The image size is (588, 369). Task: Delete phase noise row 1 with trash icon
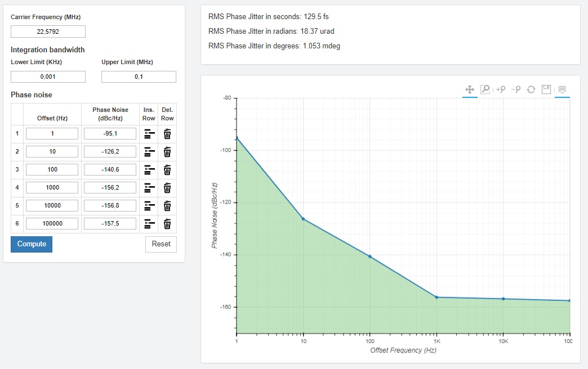pyautogui.click(x=167, y=134)
